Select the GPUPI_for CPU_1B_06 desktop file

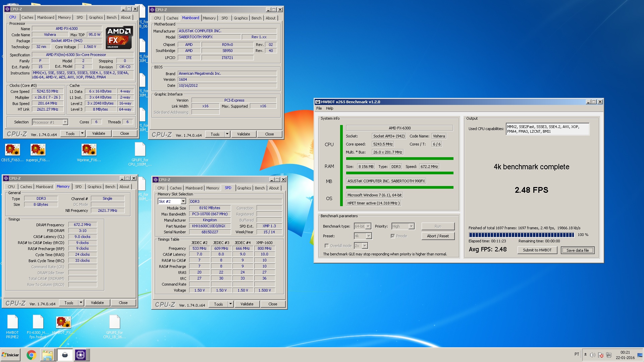114,327
